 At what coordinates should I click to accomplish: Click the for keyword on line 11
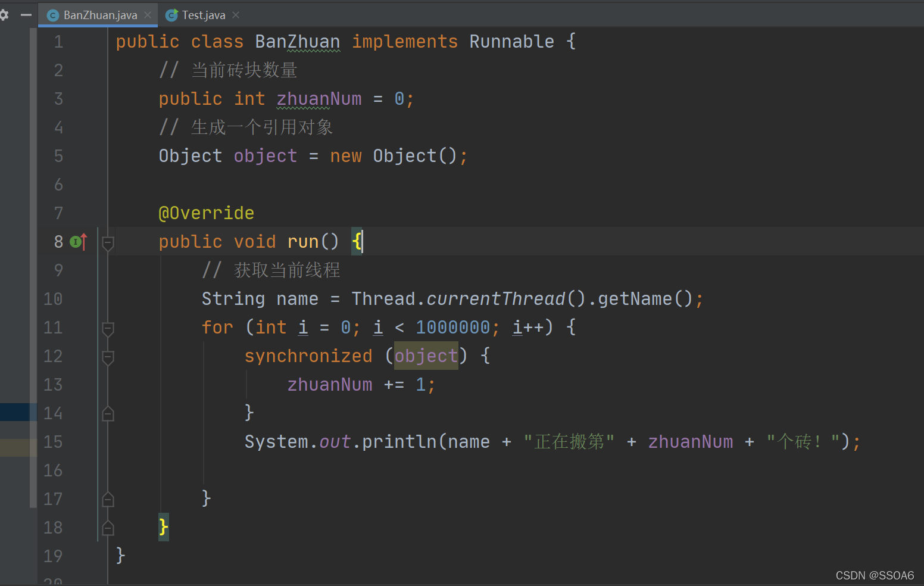click(217, 328)
